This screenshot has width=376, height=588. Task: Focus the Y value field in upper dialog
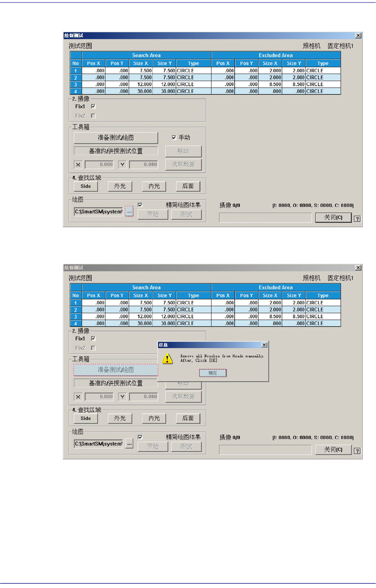(x=144, y=165)
